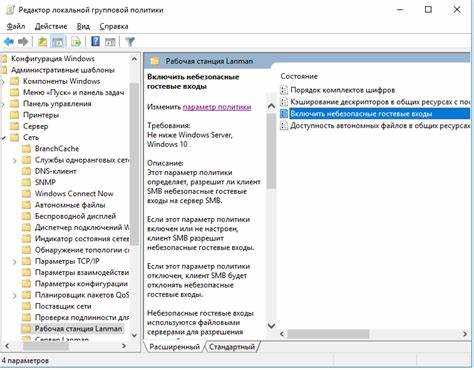Click tree pane scroll down arrow
Viewport: 474px width, 370px height.
(134, 335)
